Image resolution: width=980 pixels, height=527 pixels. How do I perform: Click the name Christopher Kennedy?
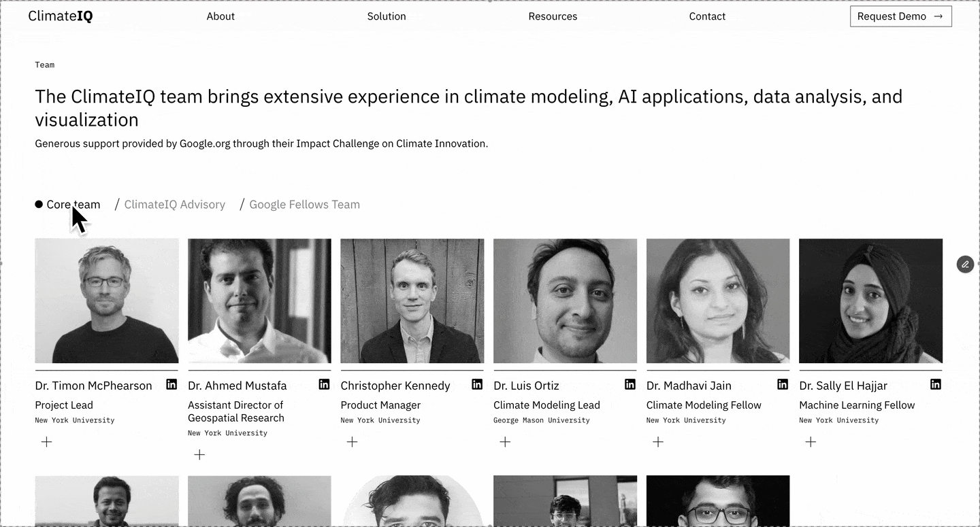coord(395,386)
